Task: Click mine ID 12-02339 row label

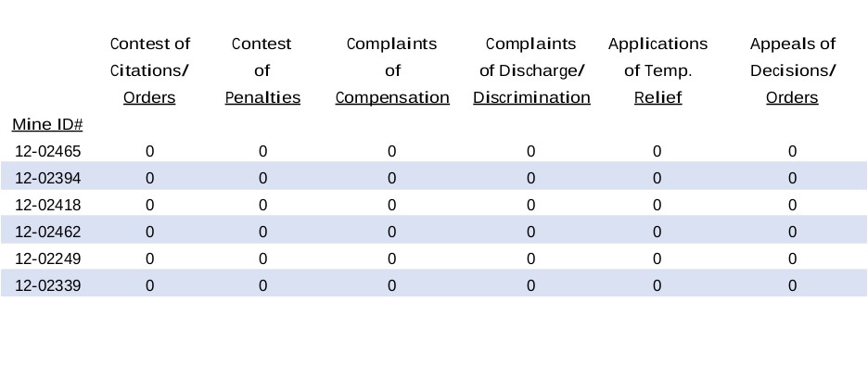Action: 48,285
